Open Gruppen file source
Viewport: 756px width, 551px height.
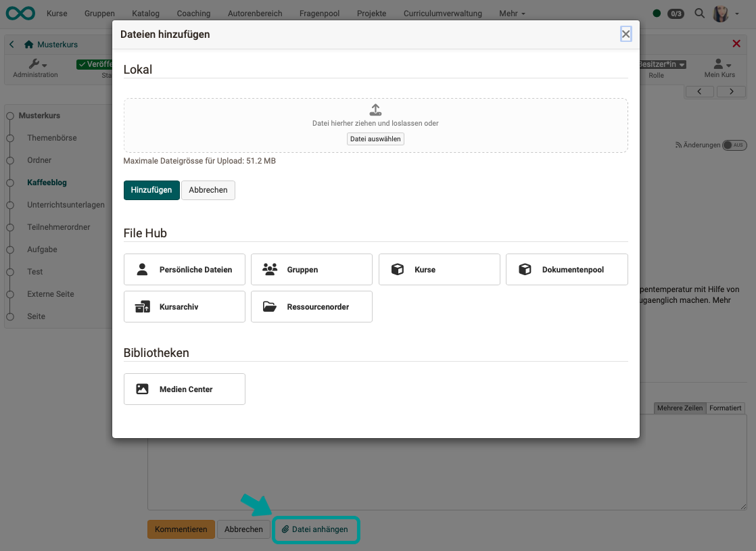coord(311,270)
